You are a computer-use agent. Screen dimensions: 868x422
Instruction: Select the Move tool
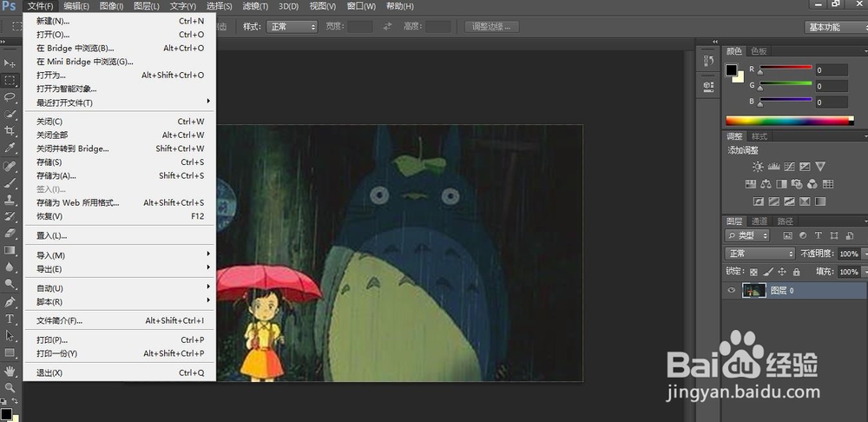coord(10,63)
